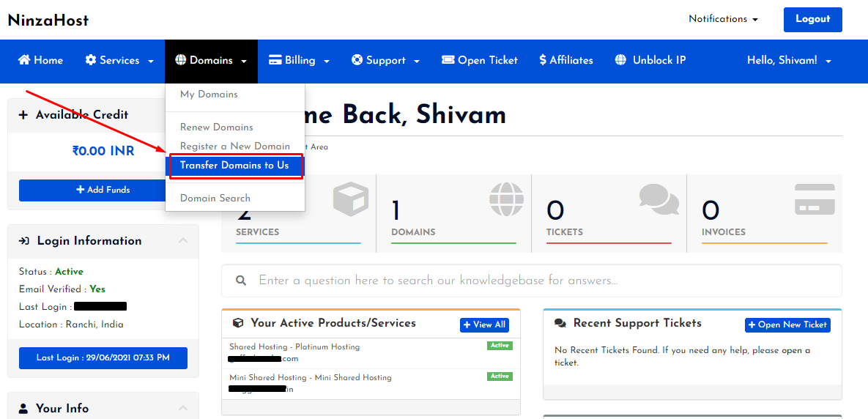Click the NinzaHost logo text

pyautogui.click(x=48, y=21)
